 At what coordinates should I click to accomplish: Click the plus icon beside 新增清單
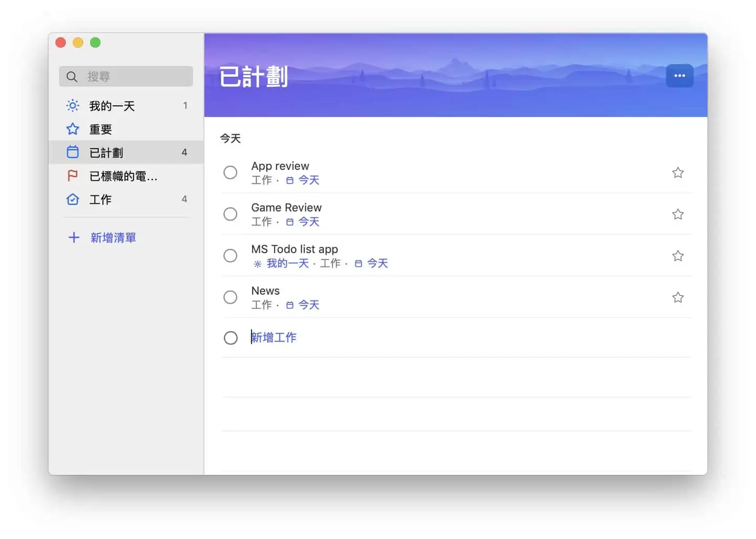(74, 237)
